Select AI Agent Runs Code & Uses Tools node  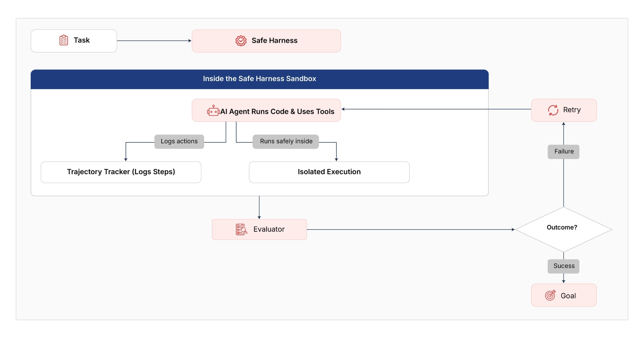266,110
